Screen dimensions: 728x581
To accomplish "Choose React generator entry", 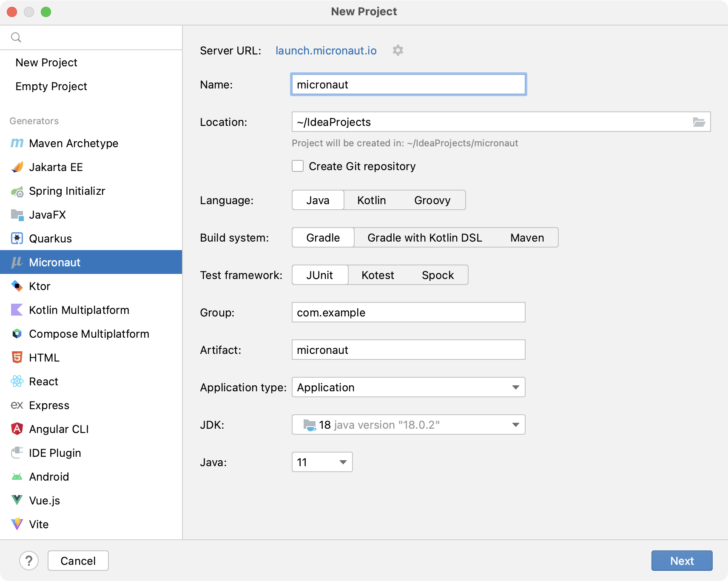I will pos(91,382).
